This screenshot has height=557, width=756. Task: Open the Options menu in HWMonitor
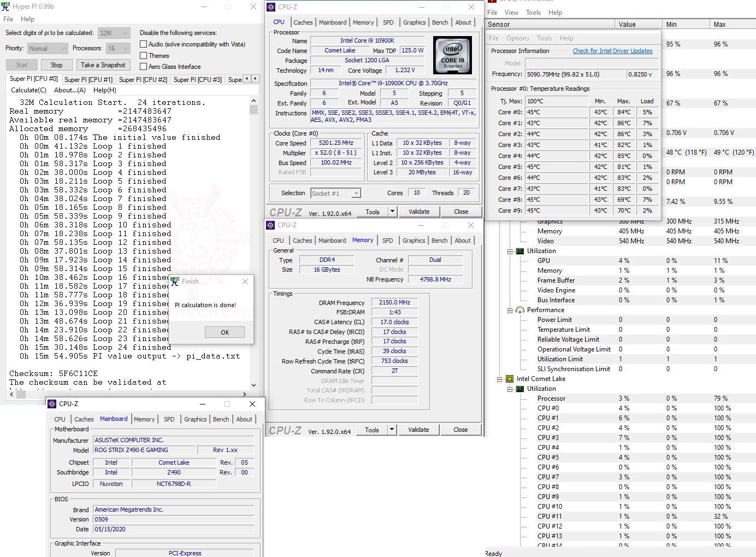517,38
